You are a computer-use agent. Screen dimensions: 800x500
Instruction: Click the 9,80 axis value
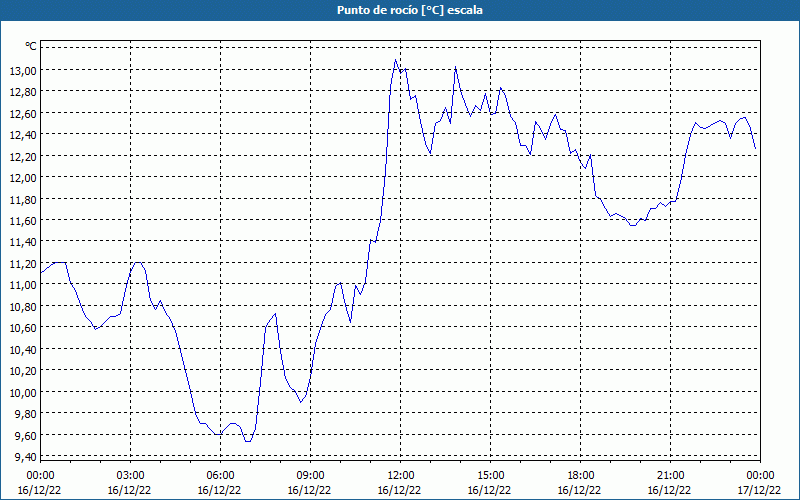(x=26, y=413)
